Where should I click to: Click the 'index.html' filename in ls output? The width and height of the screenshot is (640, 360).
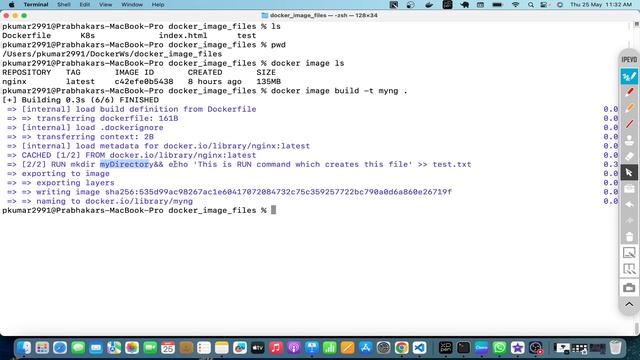point(183,36)
